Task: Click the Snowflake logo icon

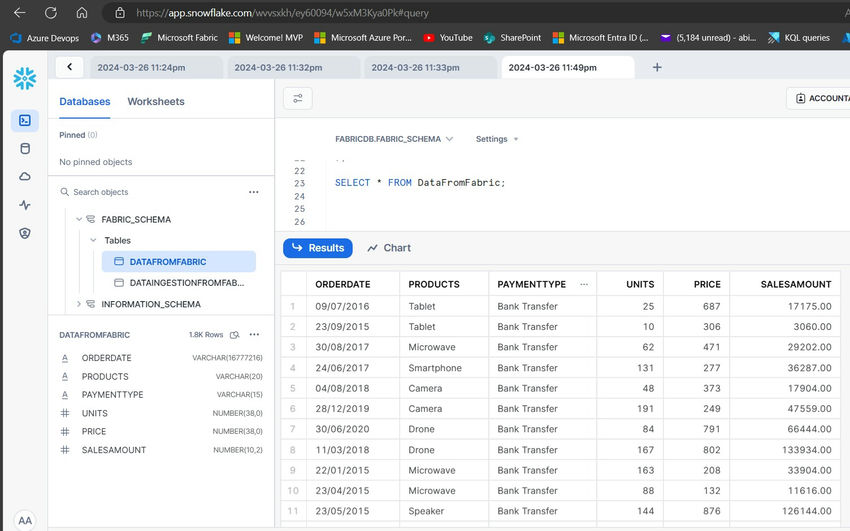Action: tap(25, 79)
